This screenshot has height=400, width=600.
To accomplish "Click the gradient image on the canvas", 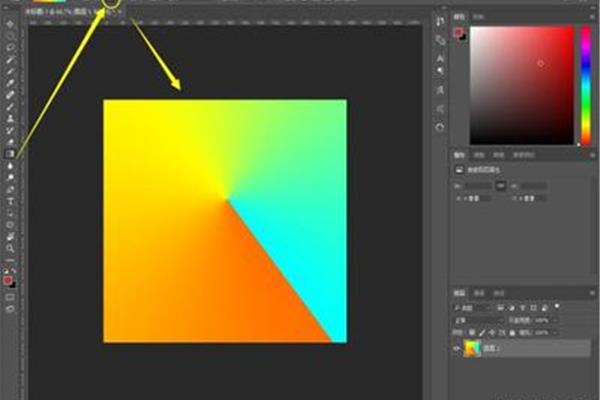I will 225,221.
